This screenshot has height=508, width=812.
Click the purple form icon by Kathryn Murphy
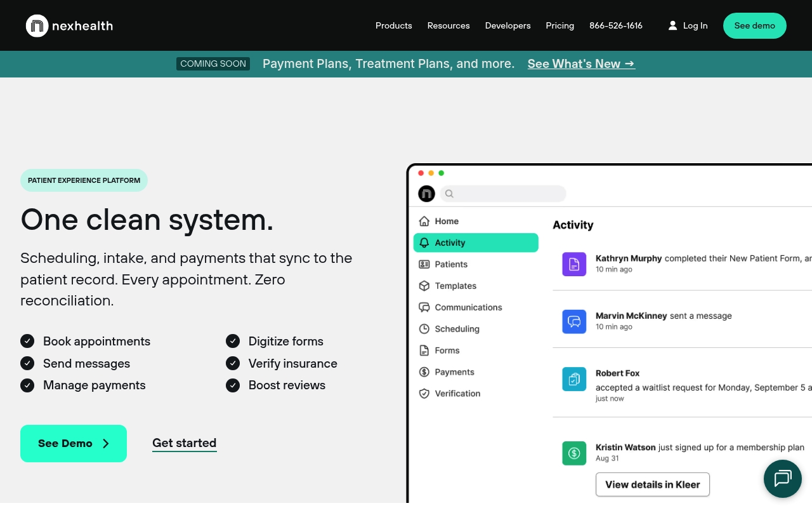pyautogui.click(x=574, y=264)
